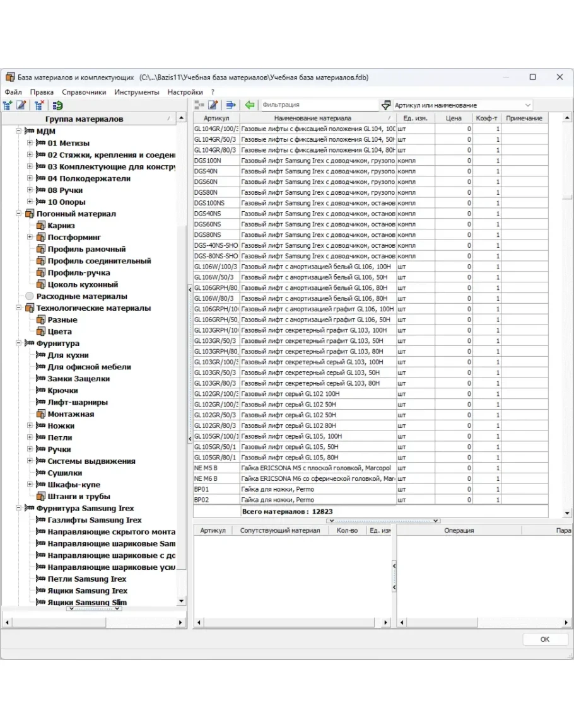The width and height of the screenshot is (574, 728).
Task: Click the edit group pencil icon in left toolbar
Action: click(x=21, y=105)
